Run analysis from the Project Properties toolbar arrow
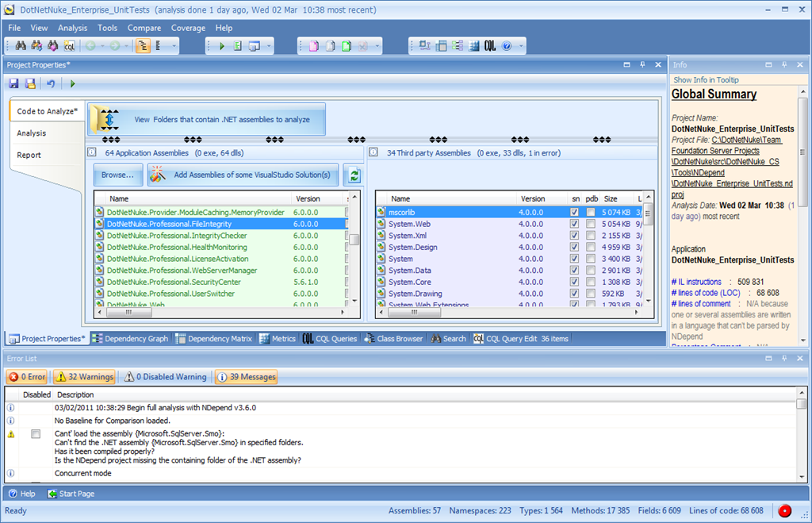The width and height of the screenshot is (812, 523). click(x=72, y=83)
